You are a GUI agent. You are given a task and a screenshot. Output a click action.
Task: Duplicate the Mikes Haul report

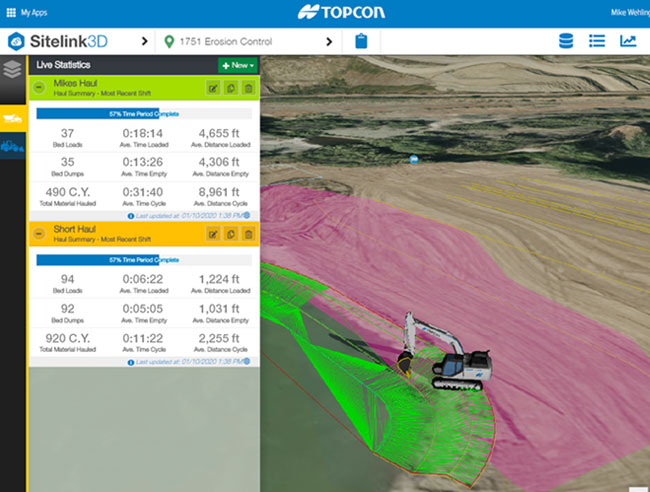[231, 88]
